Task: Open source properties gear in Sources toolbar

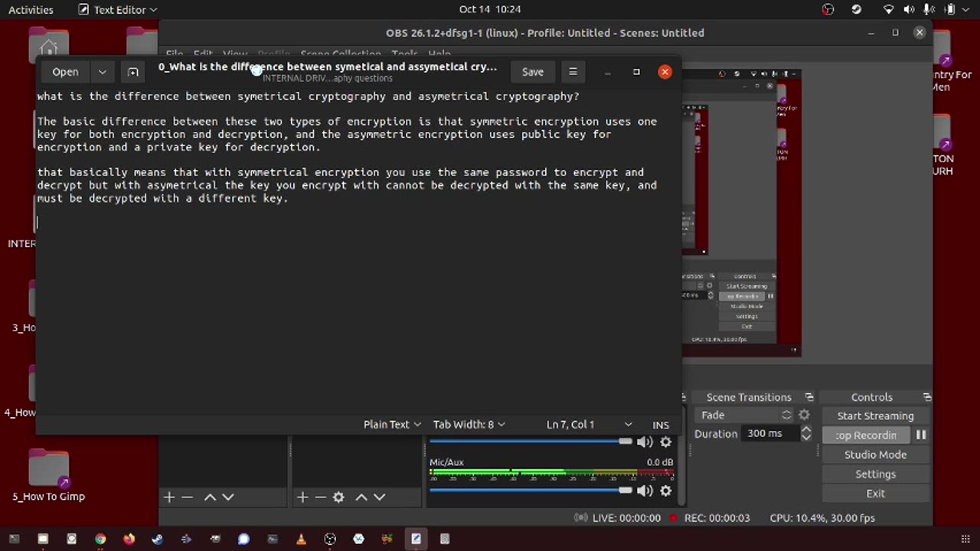Action: [x=338, y=497]
